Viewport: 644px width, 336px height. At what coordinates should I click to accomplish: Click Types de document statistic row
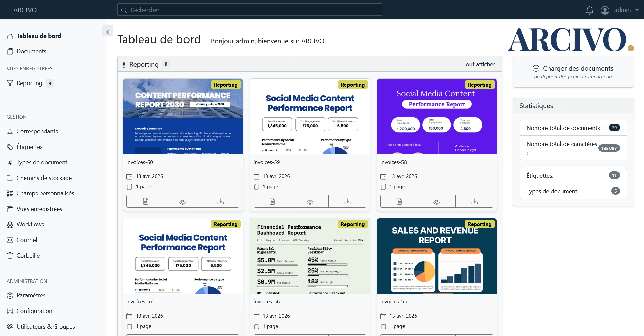point(573,191)
